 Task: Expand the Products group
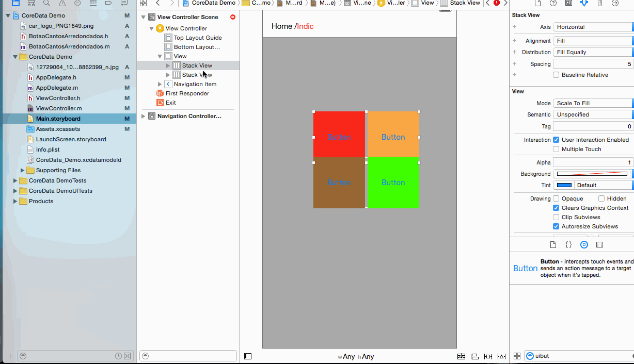pyautogui.click(x=15, y=201)
